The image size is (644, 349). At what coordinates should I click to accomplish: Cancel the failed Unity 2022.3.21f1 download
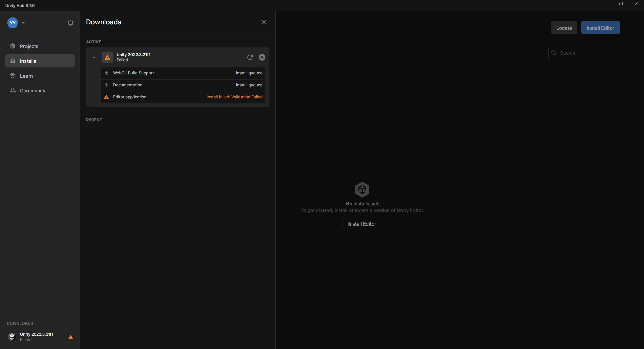pyautogui.click(x=262, y=57)
